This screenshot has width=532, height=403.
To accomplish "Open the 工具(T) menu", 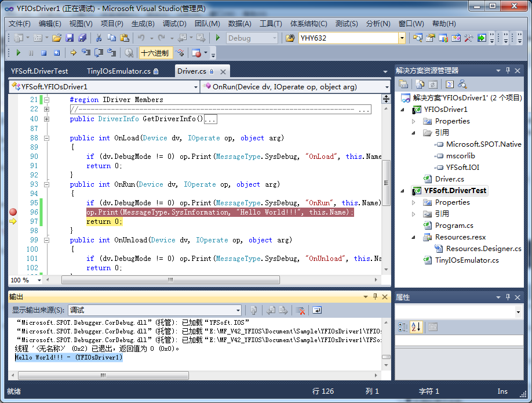I will pyautogui.click(x=271, y=24).
